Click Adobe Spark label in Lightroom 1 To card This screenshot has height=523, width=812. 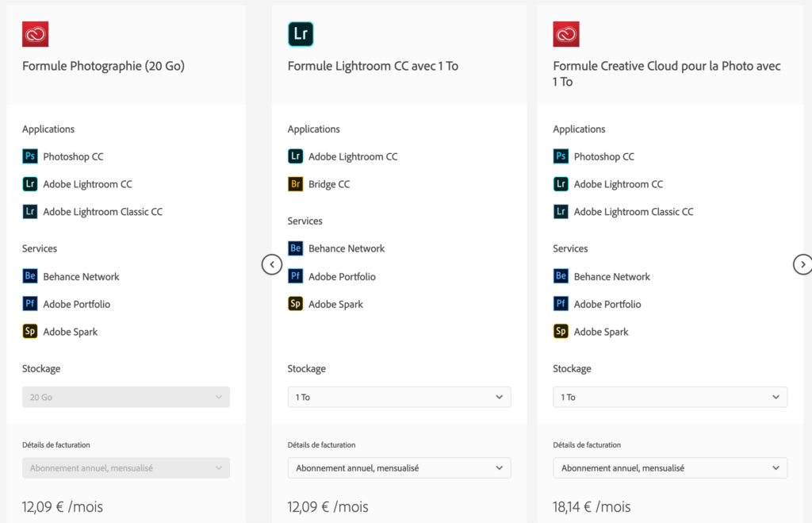point(335,305)
